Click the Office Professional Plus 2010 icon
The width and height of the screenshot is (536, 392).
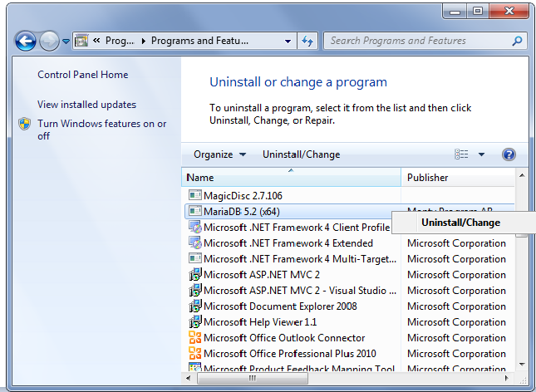tap(195, 353)
